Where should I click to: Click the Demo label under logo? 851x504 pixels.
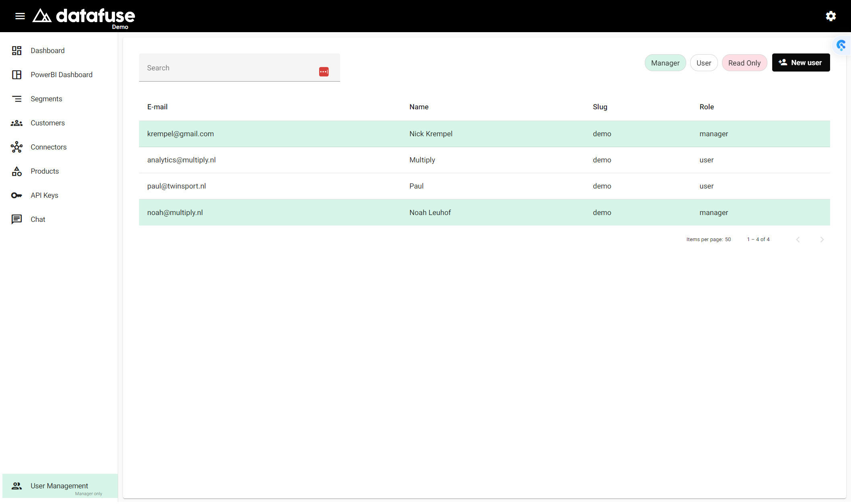(120, 27)
